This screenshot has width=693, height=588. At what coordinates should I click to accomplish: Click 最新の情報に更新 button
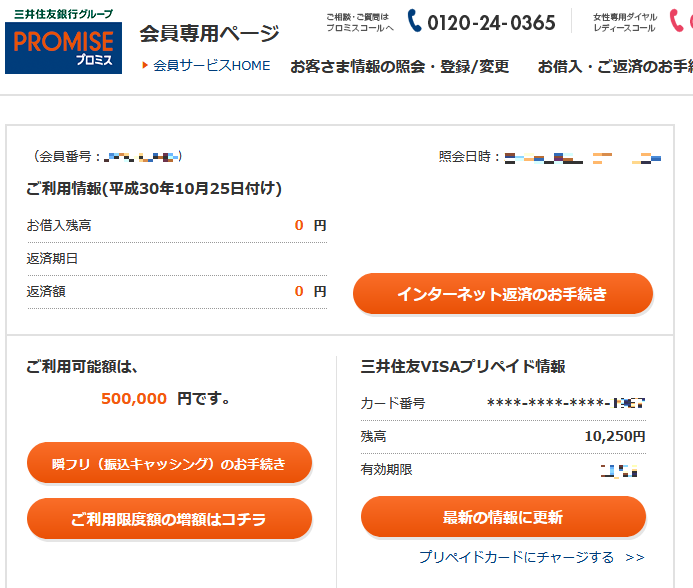click(503, 516)
